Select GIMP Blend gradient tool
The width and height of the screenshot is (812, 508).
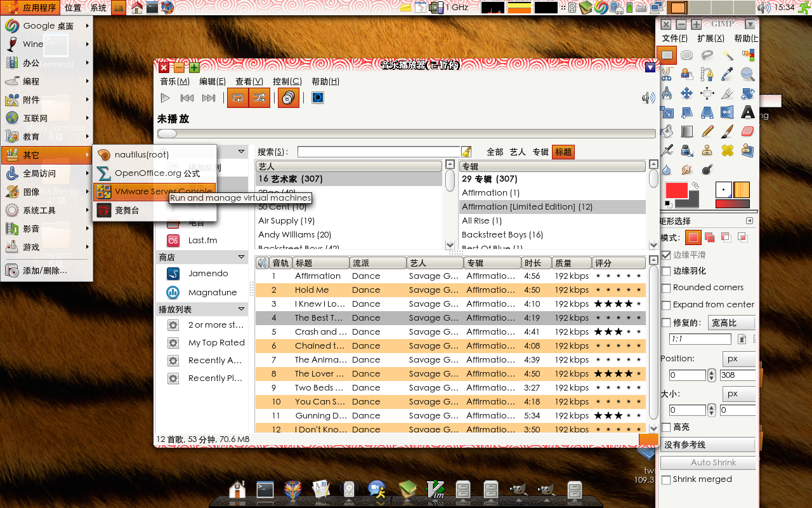(x=687, y=131)
